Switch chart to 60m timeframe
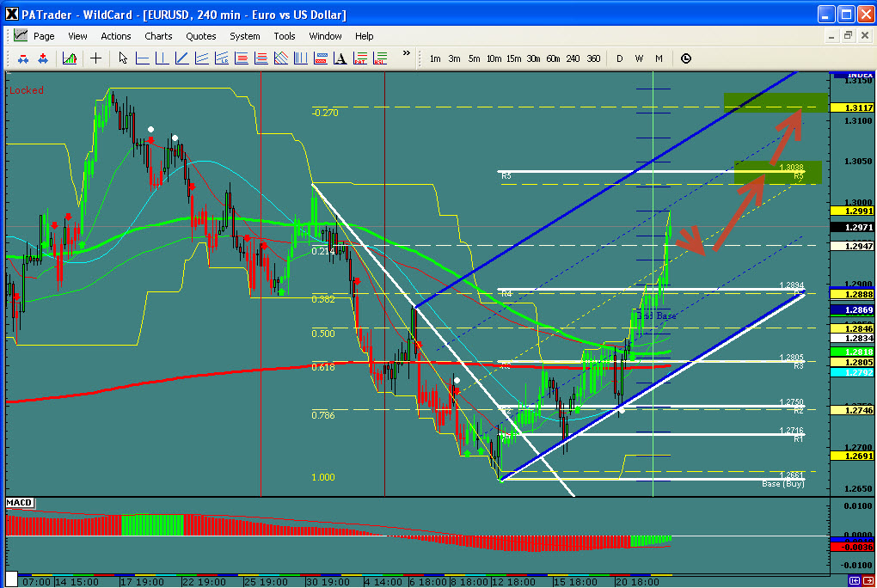 [x=553, y=58]
